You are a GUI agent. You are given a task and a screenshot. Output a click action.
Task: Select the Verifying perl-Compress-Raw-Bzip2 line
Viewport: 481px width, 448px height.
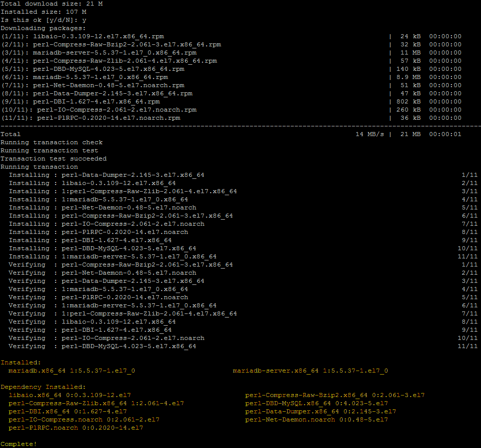coord(243,265)
